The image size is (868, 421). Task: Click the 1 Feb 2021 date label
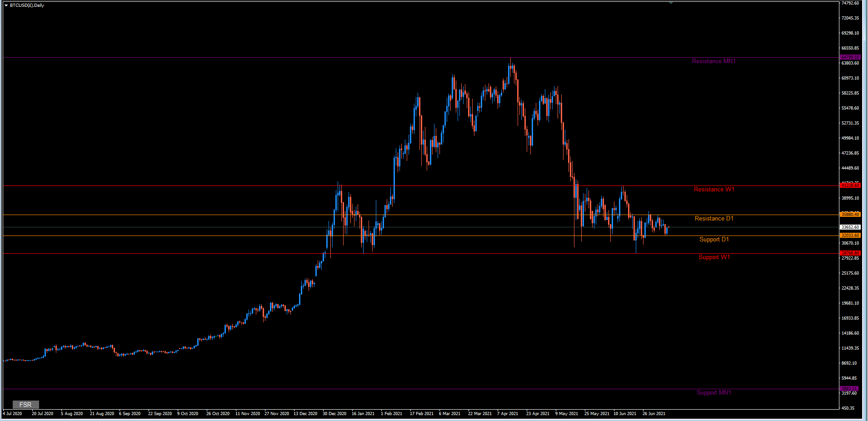392,414
